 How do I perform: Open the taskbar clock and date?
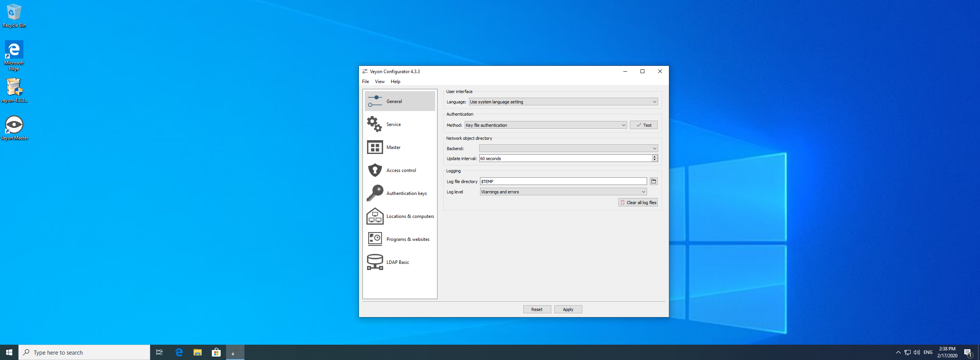coord(947,352)
